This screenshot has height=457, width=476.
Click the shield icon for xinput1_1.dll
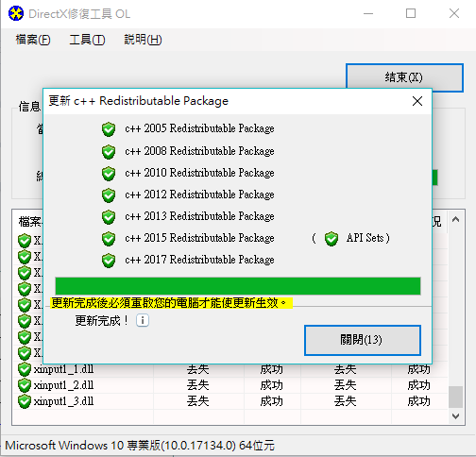pyautogui.click(x=25, y=369)
